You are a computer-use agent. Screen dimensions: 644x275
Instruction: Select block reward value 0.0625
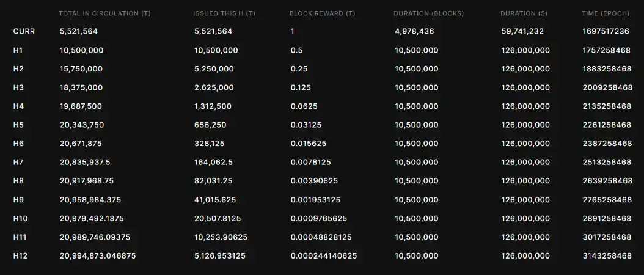click(304, 106)
